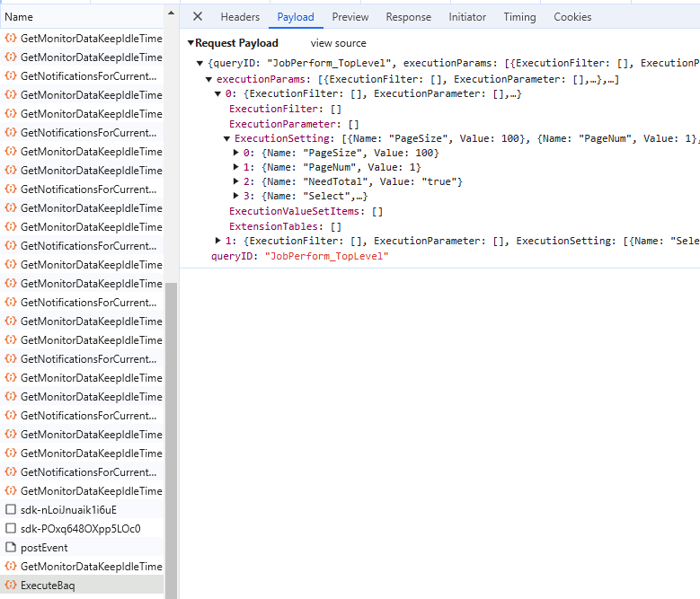
Task: Close the request details panel
Action: pyautogui.click(x=198, y=16)
